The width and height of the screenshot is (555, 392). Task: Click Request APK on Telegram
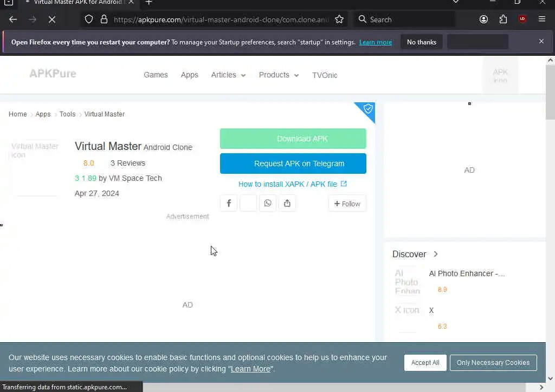(x=293, y=164)
